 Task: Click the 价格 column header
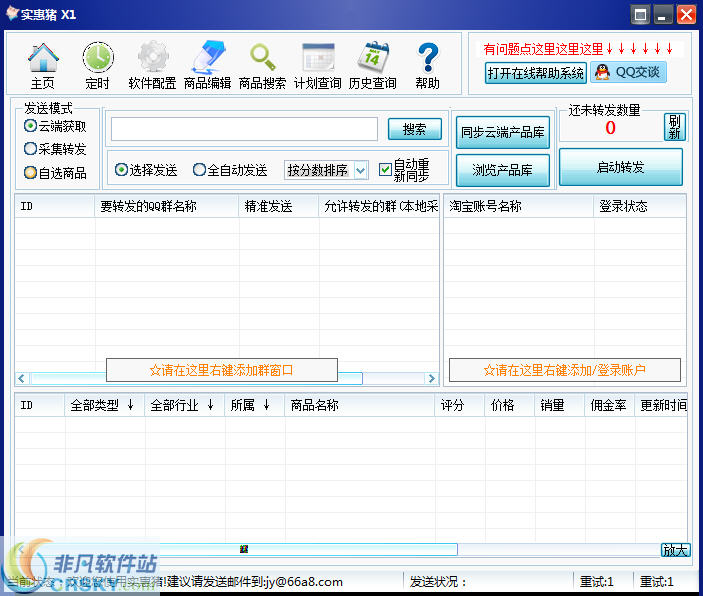click(510, 405)
